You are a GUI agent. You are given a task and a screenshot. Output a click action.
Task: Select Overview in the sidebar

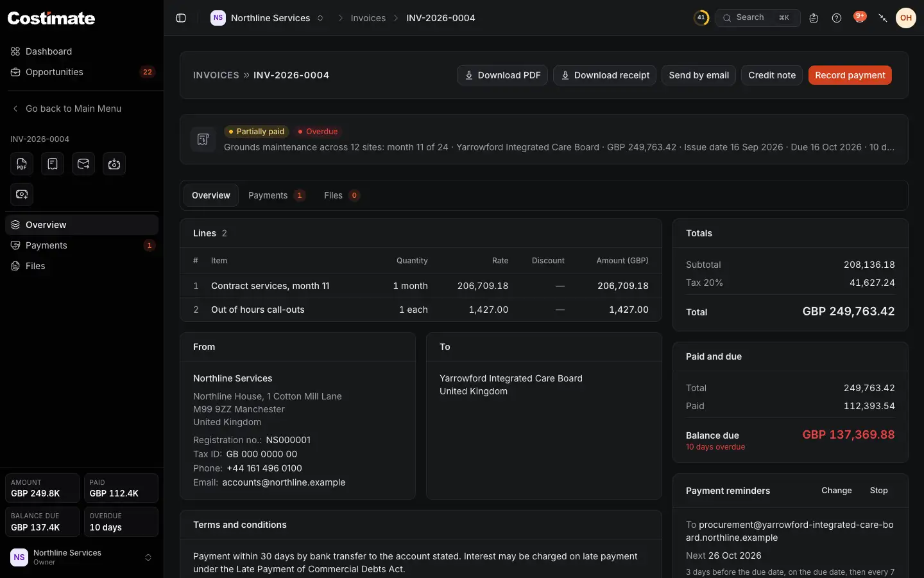pos(81,225)
